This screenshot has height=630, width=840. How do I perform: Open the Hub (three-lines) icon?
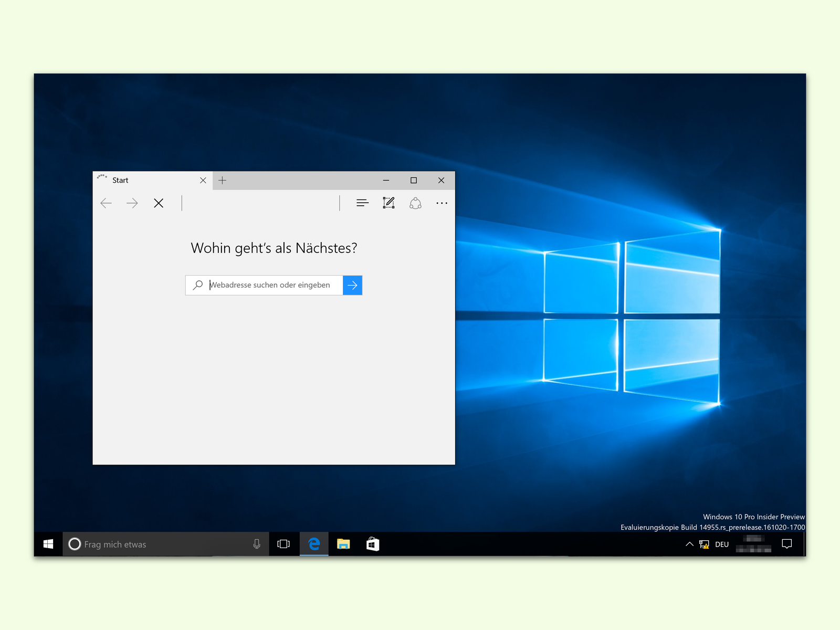point(362,203)
